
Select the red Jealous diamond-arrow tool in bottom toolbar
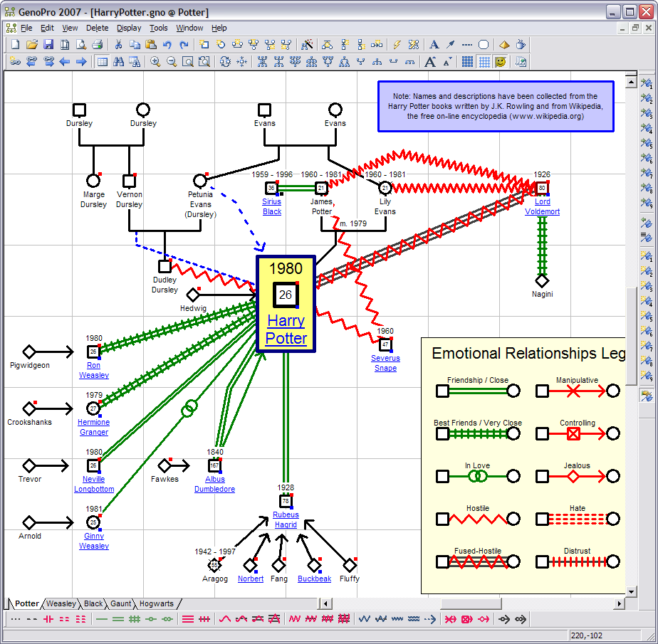point(484,619)
